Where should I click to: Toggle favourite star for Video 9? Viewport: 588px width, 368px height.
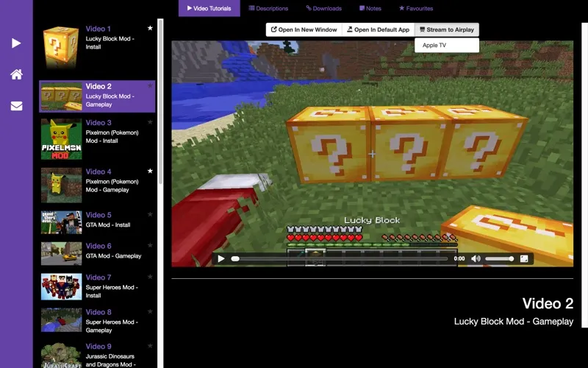tap(150, 345)
